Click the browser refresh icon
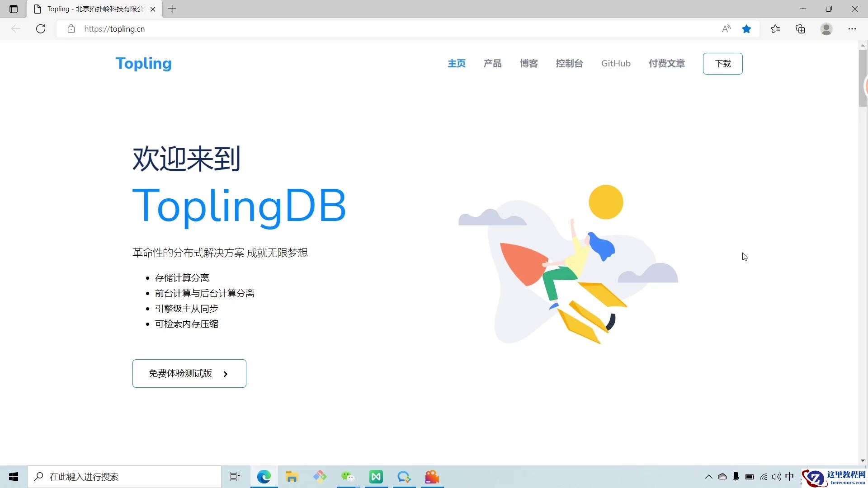868x488 pixels. pyautogui.click(x=41, y=29)
